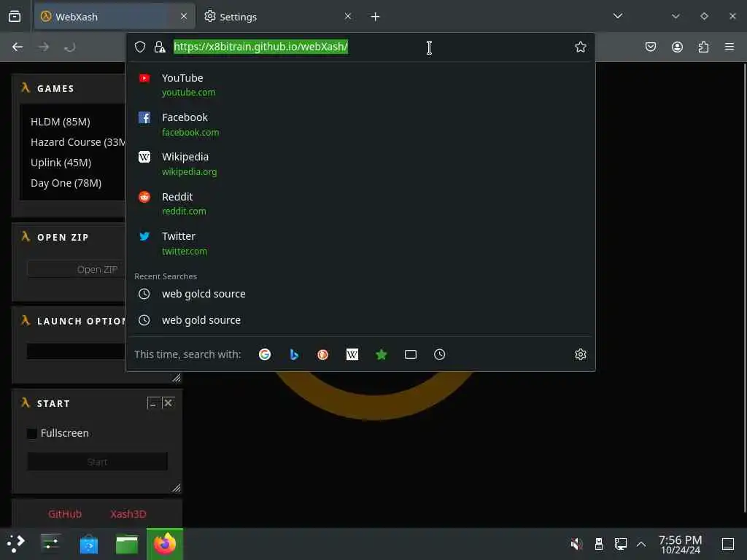
Task: Bookmark this page with the star
Action: pyautogui.click(x=580, y=47)
